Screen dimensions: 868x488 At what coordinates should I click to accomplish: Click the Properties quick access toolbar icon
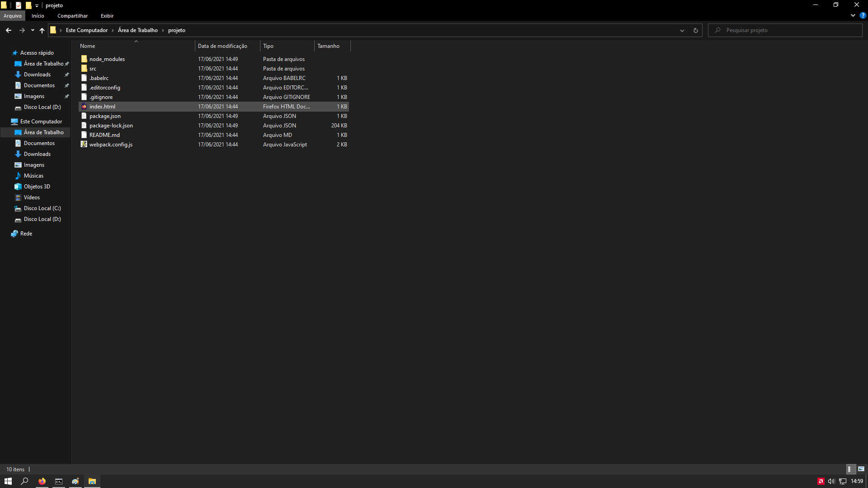(19, 5)
